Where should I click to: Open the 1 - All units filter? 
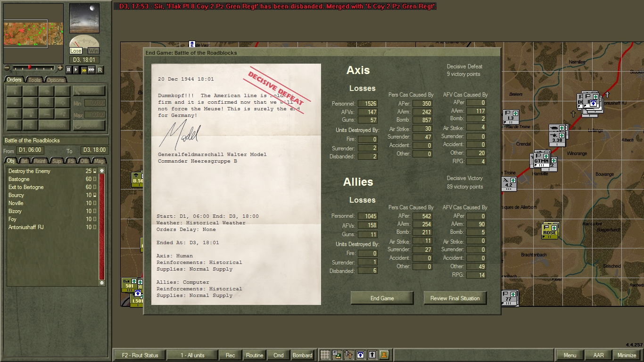pos(192,355)
